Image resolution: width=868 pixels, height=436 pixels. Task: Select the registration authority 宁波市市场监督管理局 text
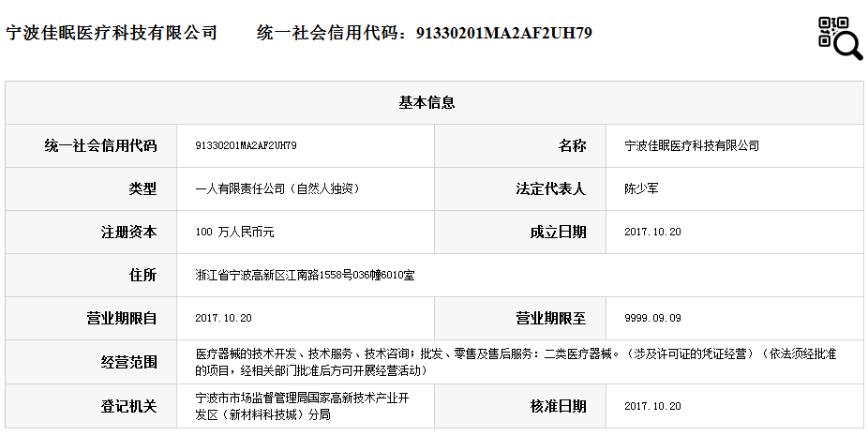(251, 398)
